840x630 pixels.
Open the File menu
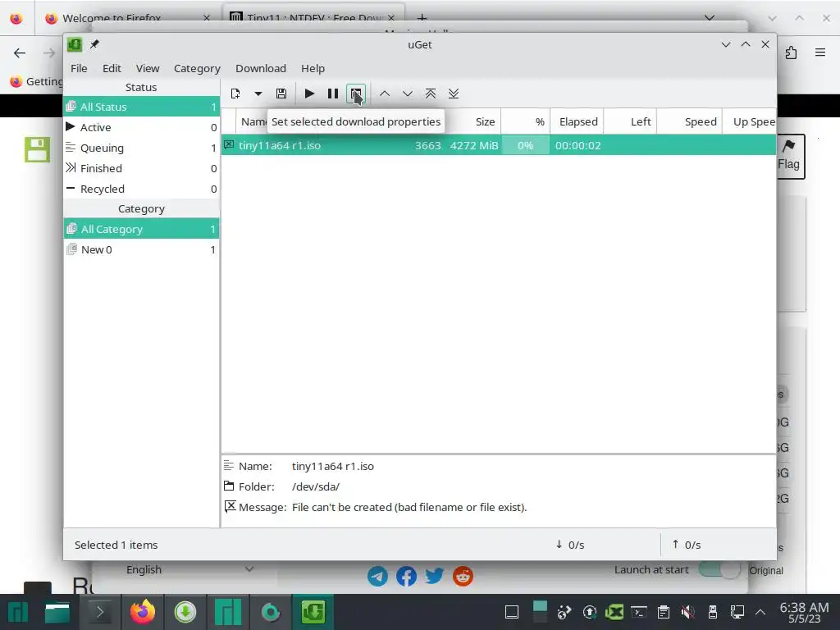click(79, 69)
